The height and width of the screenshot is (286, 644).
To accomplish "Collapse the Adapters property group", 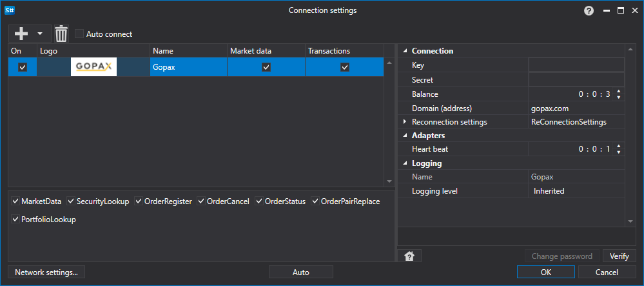I will [x=405, y=136].
